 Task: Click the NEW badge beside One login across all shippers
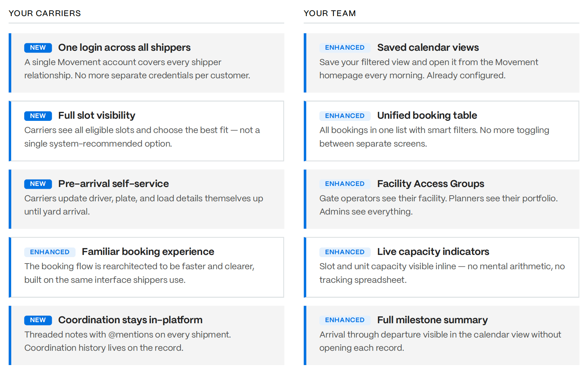tap(38, 48)
